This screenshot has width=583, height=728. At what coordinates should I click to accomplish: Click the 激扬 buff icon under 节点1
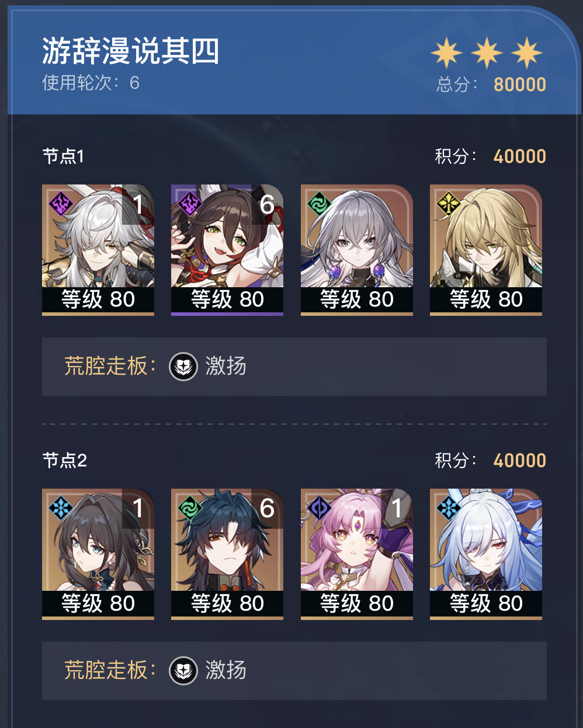(x=183, y=367)
